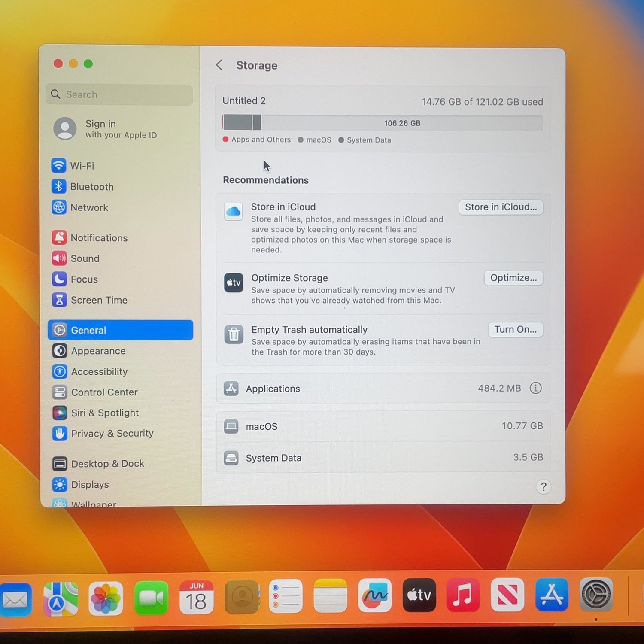644x644 pixels.
Task: Open Siri & Spotlight settings
Action: pos(120,413)
